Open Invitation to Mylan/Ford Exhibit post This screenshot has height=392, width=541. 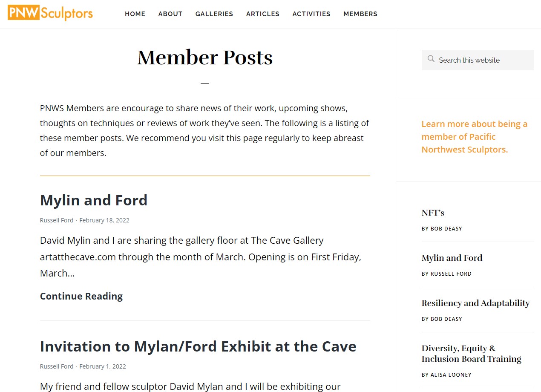[198, 346]
